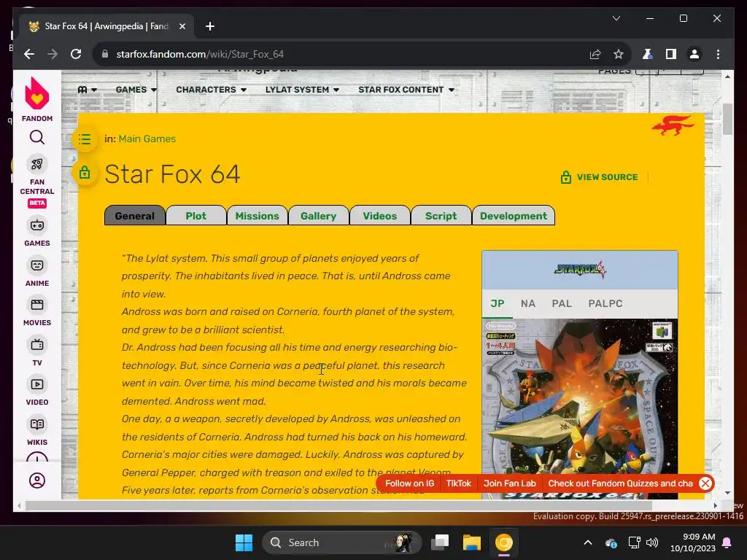Expand the CHARACTERS navigation dropdown
Image resolution: width=747 pixels, height=560 pixels.
[211, 90]
